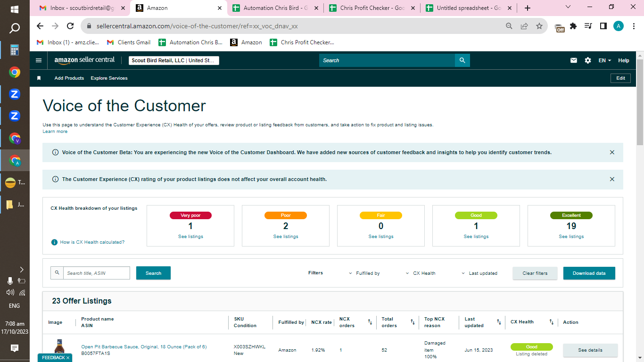Open the language selector EN dropdown
Screen dimensions: 644x362
pos(604,60)
